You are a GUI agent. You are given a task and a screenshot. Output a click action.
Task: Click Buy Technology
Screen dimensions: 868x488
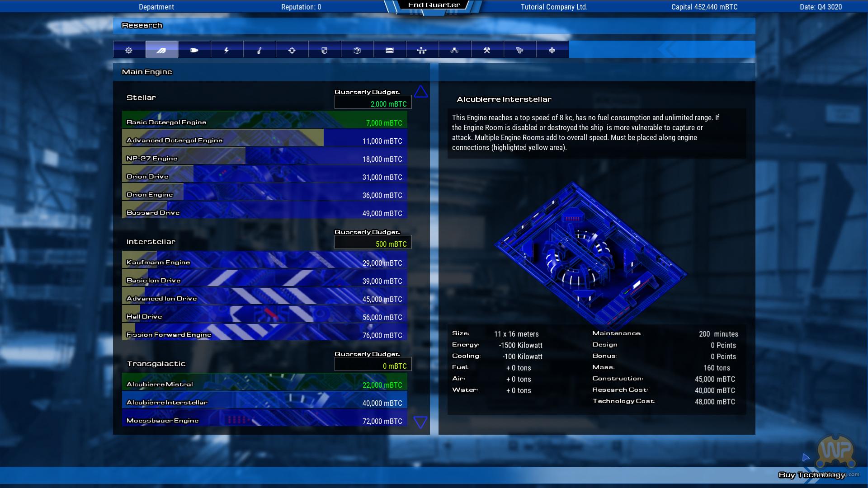point(811,474)
